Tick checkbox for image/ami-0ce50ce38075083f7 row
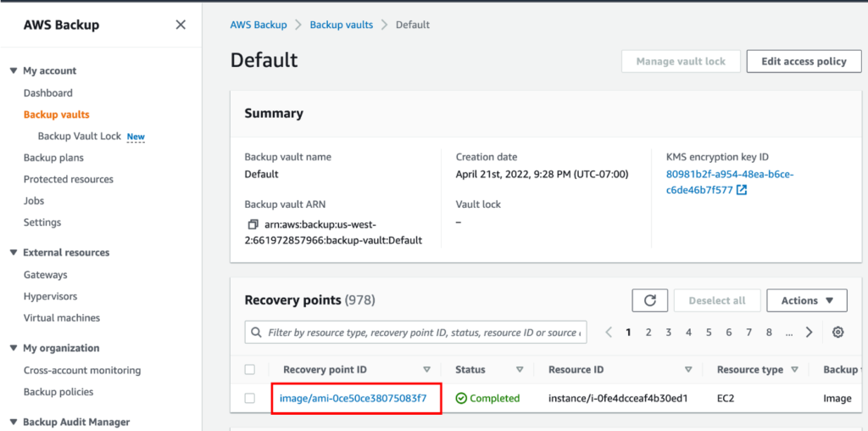868x431 pixels. pyautogui.click(x=250, y=398)
